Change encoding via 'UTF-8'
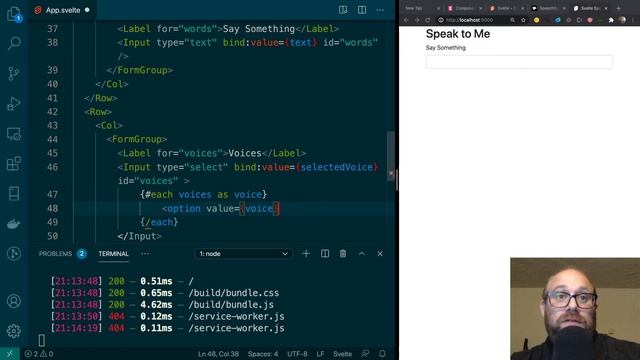Screen dimensions: 640x360 [x=297, y=353]
